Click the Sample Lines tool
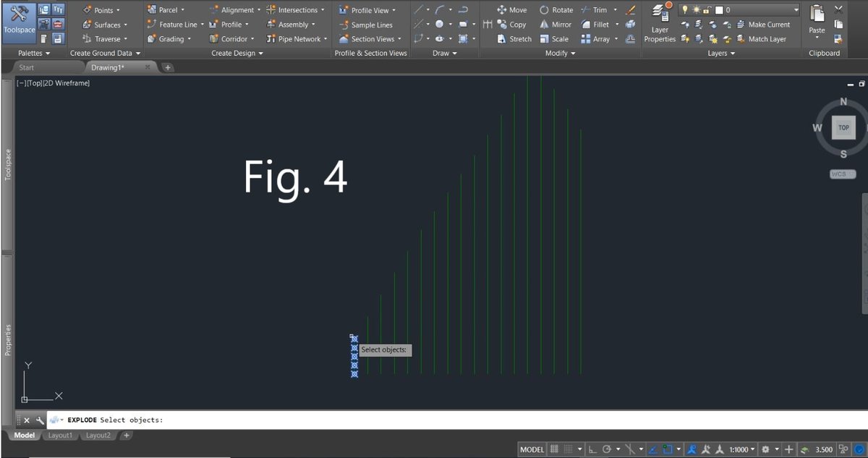The height and width of the screenshot is (458, 868). (x=366, y=25)
